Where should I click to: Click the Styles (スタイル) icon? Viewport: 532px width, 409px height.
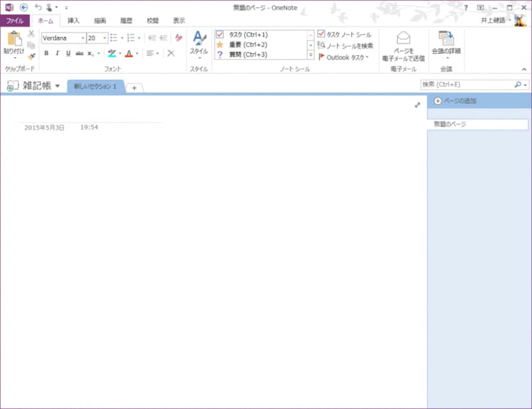point(199,40)
